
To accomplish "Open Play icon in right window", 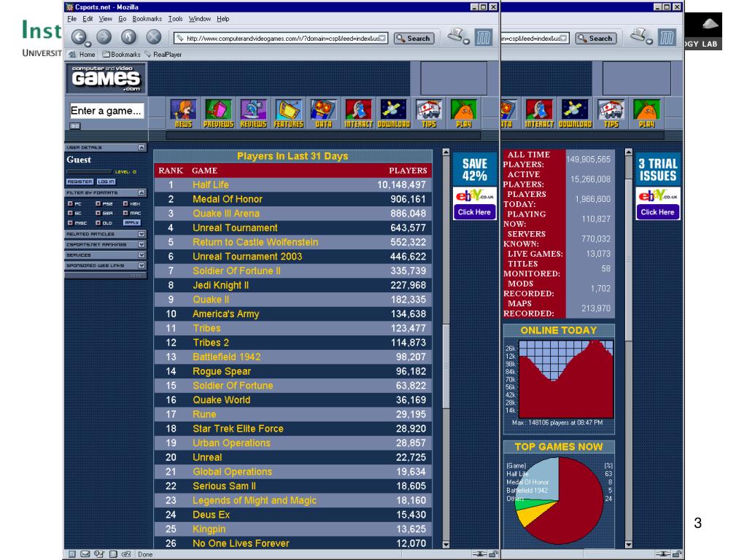I will (646, 114).
